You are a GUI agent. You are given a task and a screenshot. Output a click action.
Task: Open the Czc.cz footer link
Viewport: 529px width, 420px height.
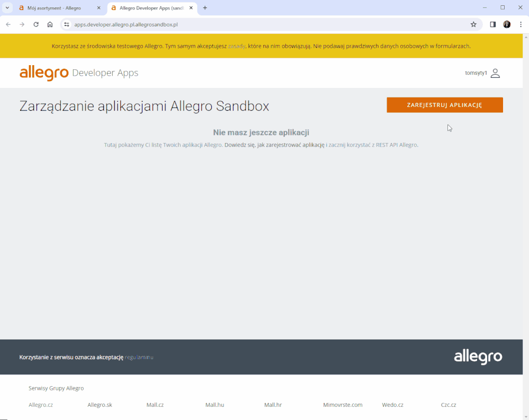click(x=449, y=405)
